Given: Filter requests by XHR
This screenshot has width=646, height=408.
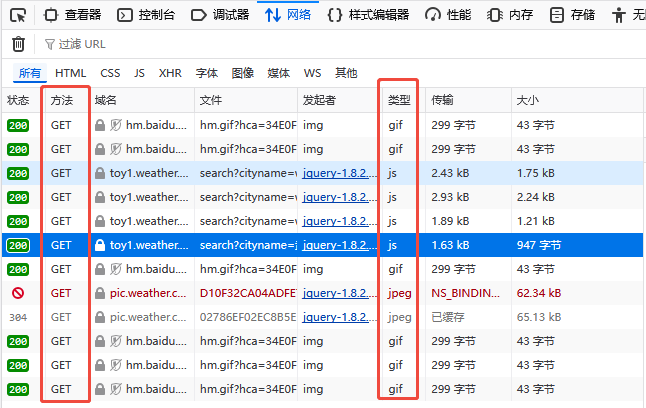Looking at the screenshot, I should (170, 73).
